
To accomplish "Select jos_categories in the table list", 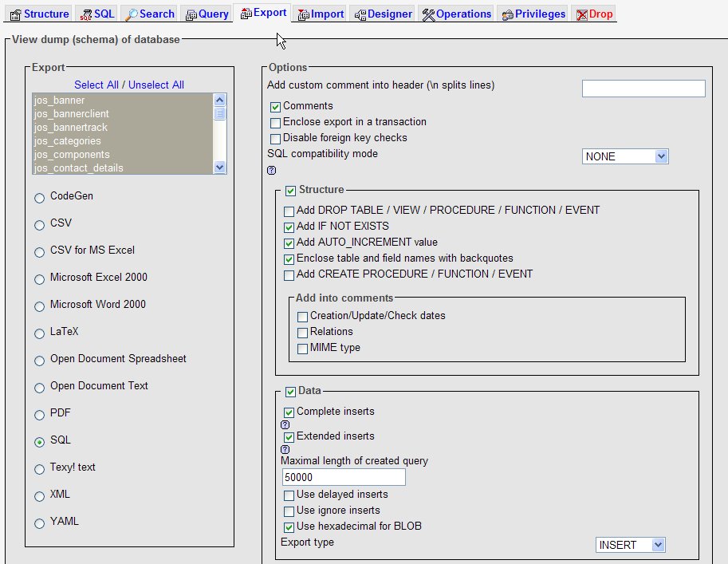I will [123, 140].
